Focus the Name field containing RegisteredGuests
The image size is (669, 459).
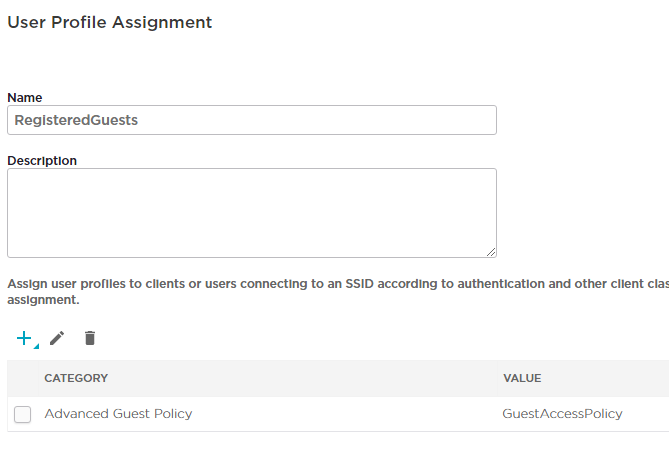click(x=252, y=120)
